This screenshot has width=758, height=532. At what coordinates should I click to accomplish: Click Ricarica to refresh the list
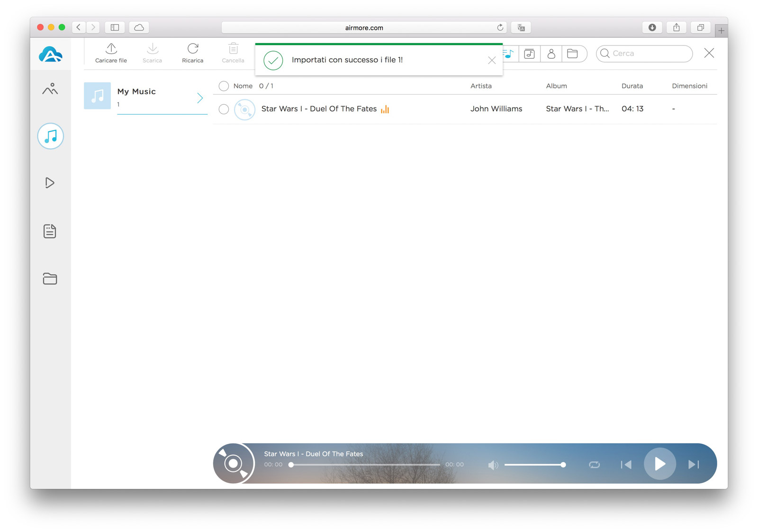pos(192,53)
